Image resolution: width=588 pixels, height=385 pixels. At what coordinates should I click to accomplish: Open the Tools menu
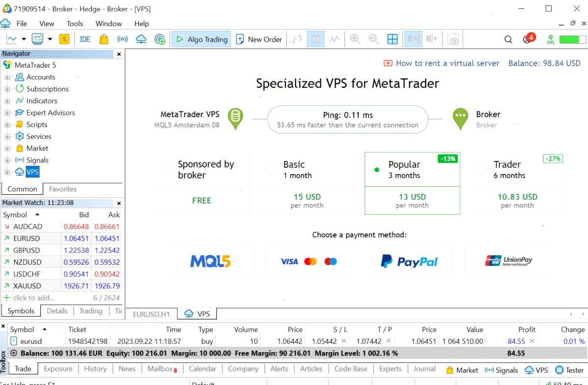coord(75,24)
